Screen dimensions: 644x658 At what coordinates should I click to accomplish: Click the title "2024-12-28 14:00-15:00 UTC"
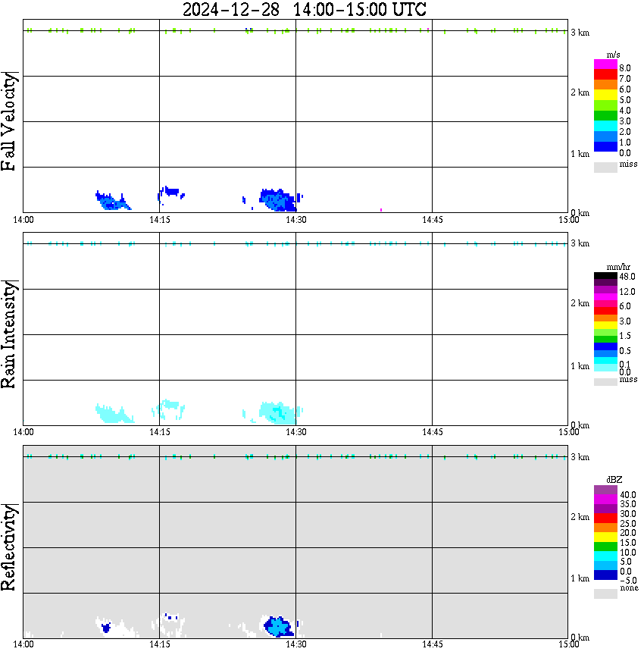coord(304,9)
